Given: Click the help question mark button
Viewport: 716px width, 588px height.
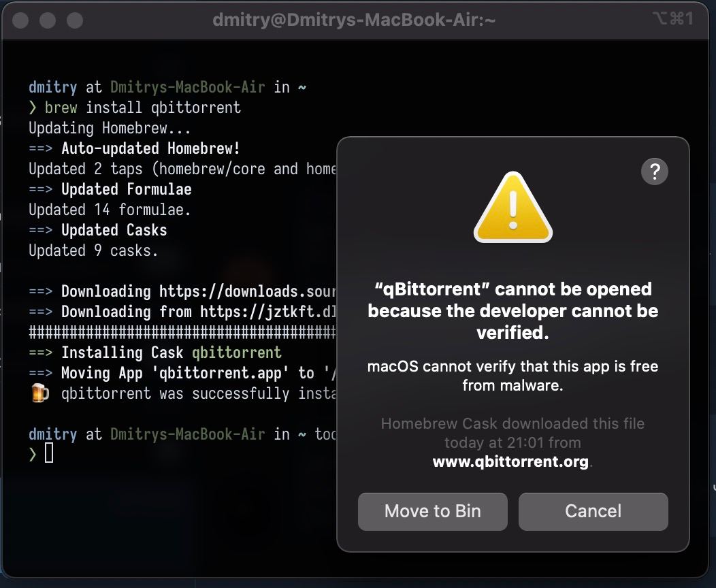Looking at the screenshot, I should tap(654, 171).
